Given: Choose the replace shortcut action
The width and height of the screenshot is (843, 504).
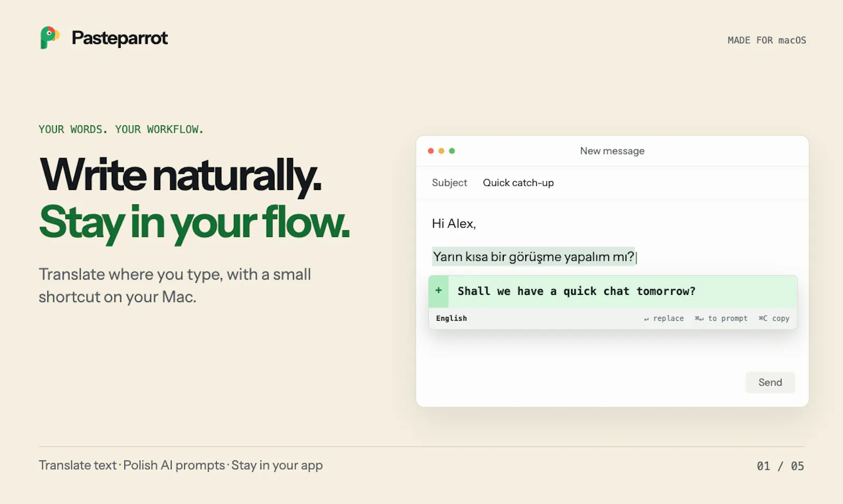Looking at the screenshot, I should (x=664, y=319).
